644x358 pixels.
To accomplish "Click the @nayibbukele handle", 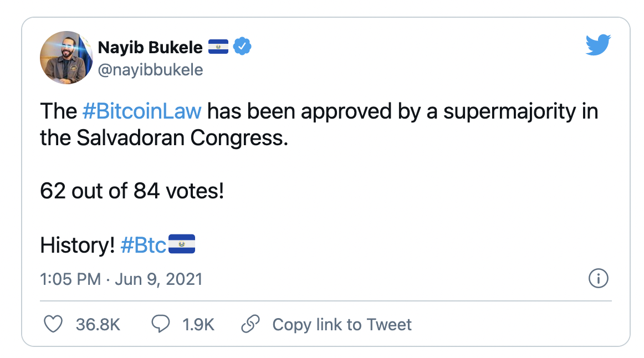I will pyautogui.click(x=151, y=69).
